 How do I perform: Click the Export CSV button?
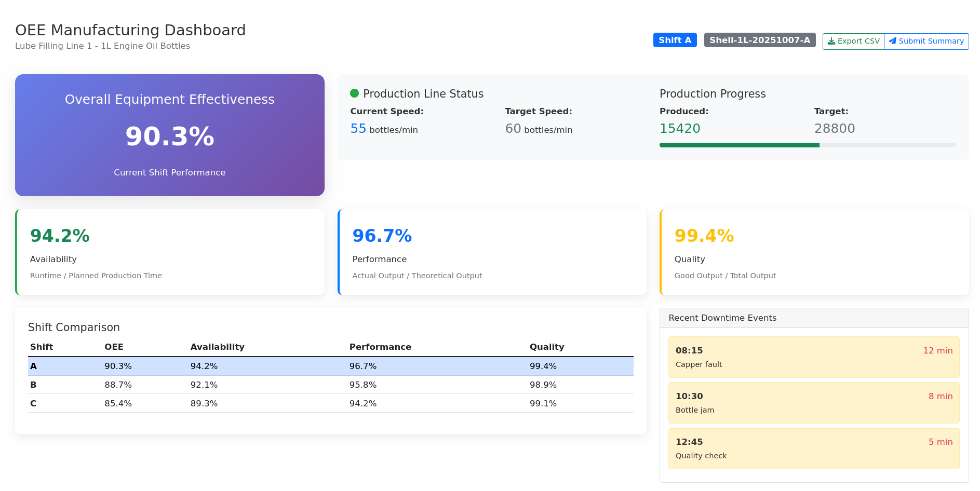point(853,41)
